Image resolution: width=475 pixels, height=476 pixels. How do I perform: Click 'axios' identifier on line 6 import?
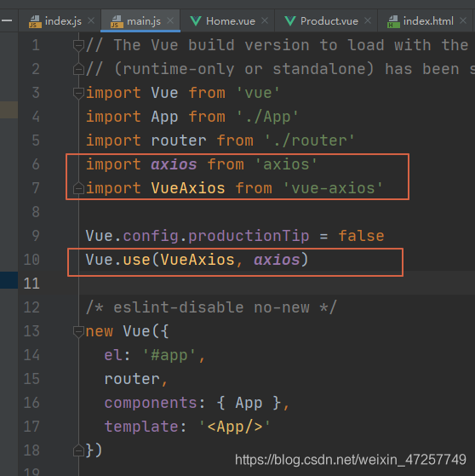pyautogui.click(x=174, y=164)
